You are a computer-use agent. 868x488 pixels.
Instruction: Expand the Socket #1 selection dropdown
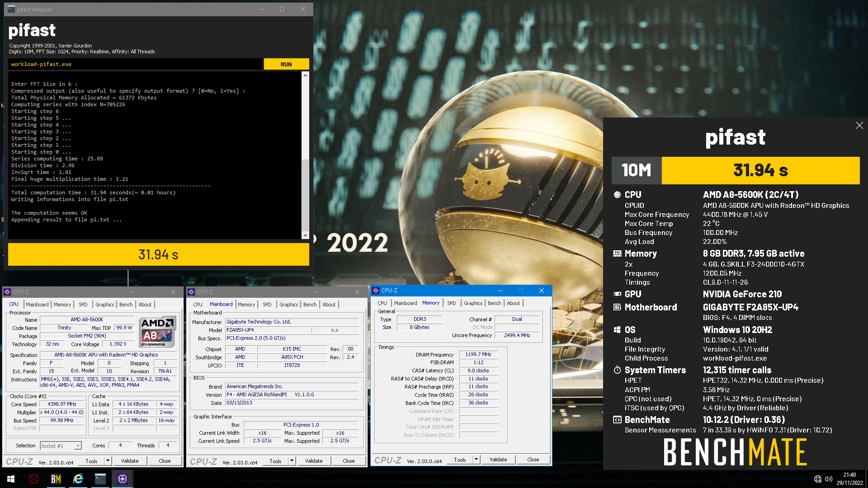tap(78, 446)
